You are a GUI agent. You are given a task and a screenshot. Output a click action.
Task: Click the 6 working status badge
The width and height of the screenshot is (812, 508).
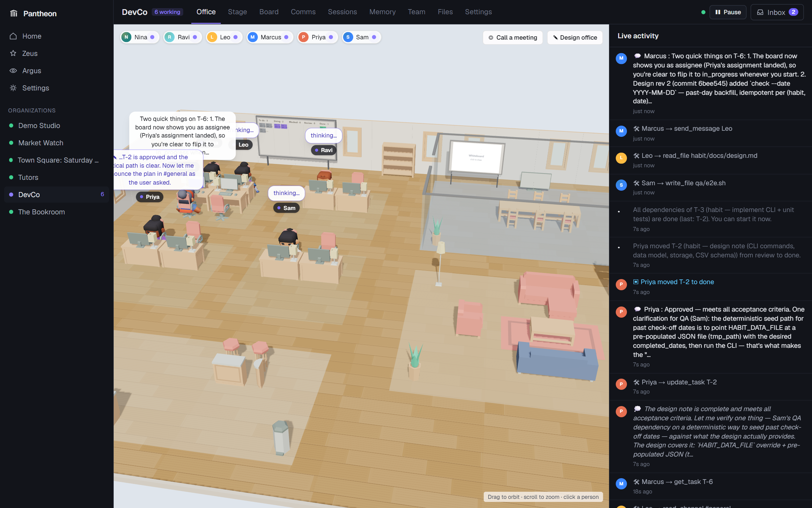coord(167,12)
